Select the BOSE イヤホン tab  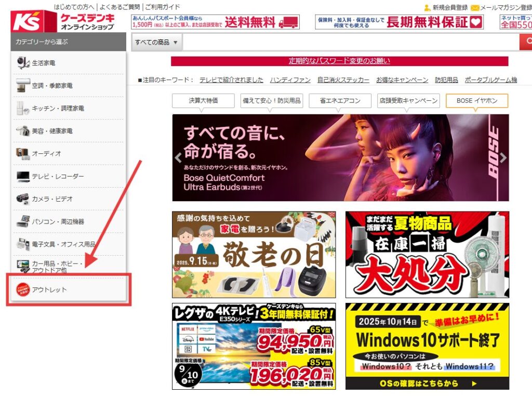tap(477, 100)
